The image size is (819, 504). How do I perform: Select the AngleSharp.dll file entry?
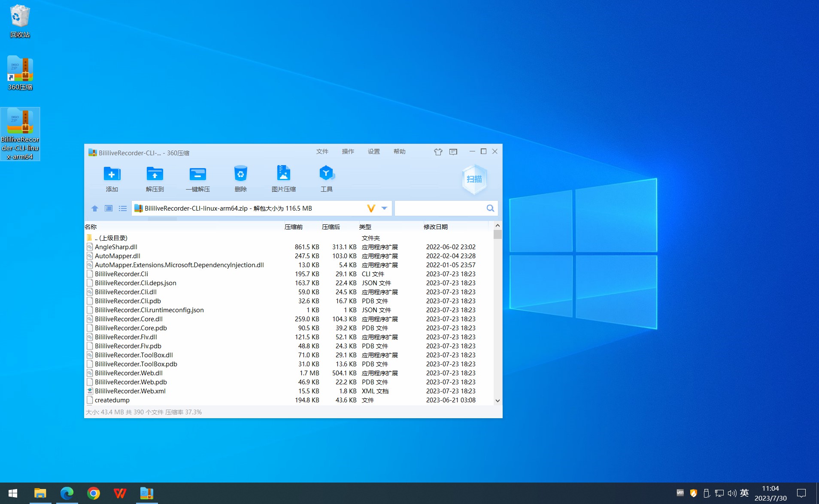(116, 247)
